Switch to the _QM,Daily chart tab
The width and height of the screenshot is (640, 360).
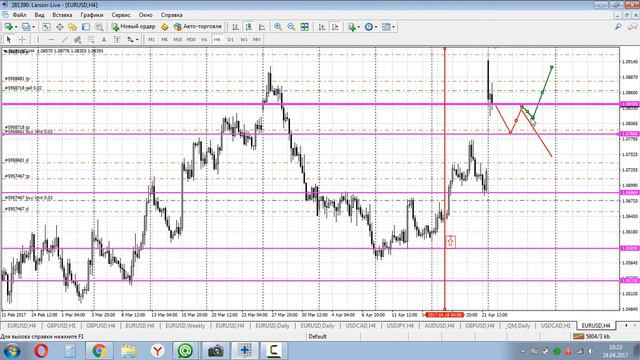click(518, 326)
